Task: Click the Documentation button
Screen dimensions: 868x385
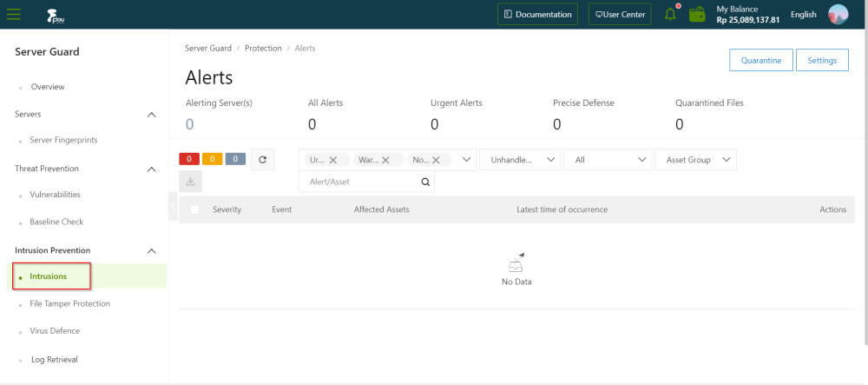Action: tap(537, 15)
